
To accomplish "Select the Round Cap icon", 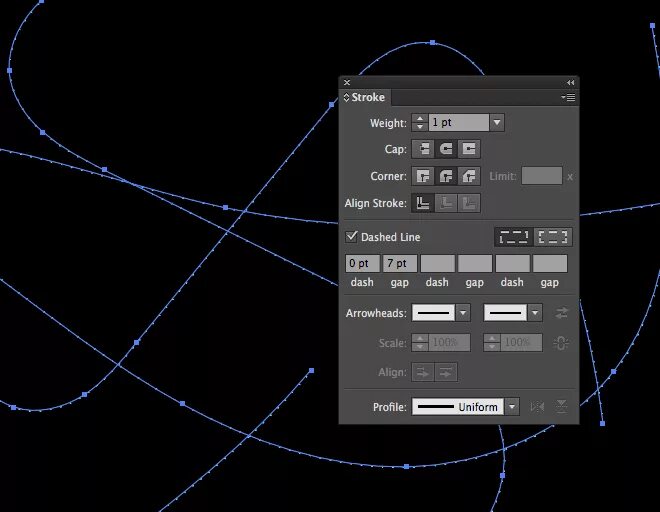I will [446, 149].
